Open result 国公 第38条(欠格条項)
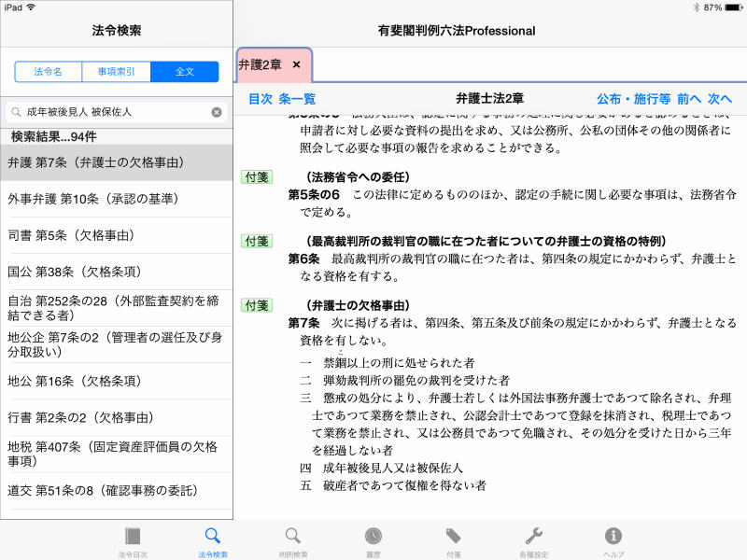 [116, 272]
